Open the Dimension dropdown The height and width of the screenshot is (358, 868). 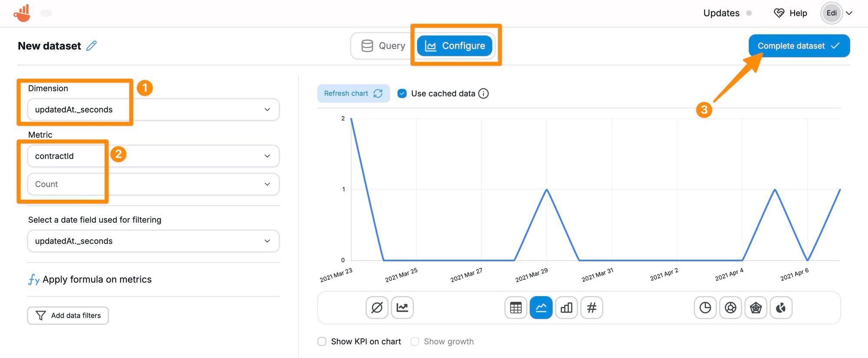[153, 110]
